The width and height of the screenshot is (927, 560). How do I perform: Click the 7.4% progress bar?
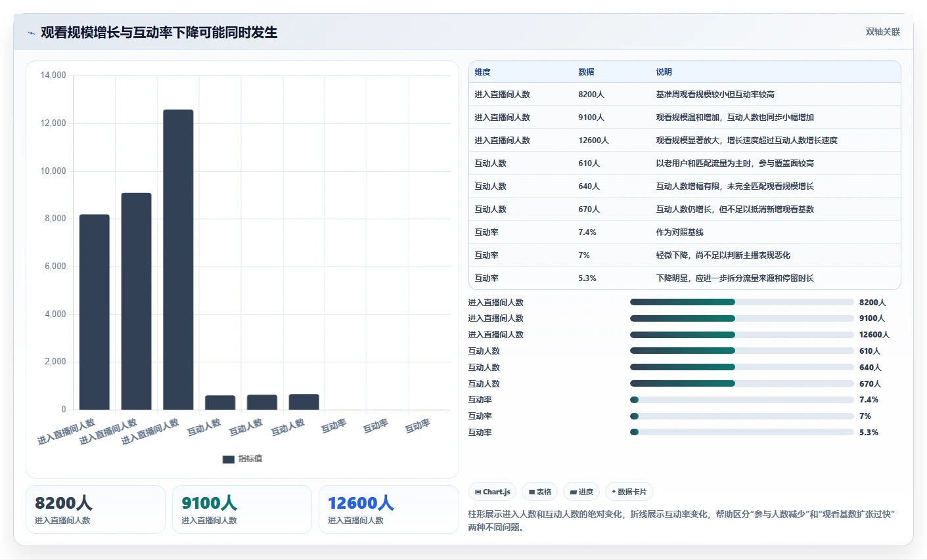[x=742, y=400]
